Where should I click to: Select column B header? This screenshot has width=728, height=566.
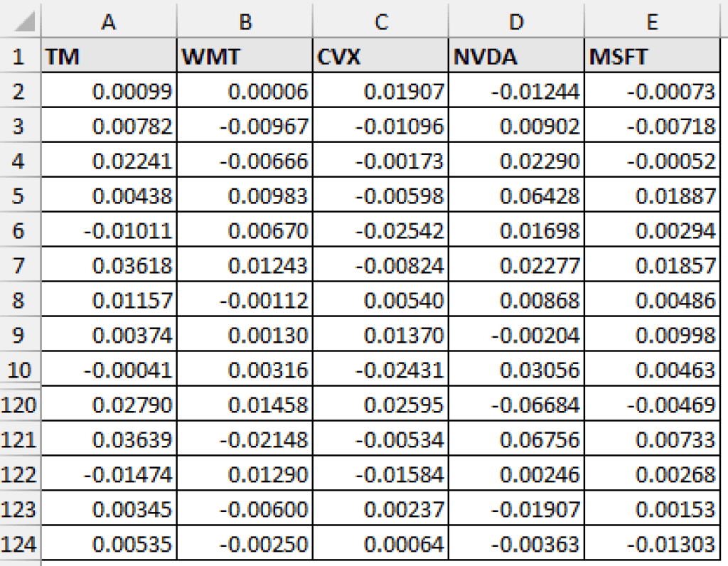click(x=245, y=22)
